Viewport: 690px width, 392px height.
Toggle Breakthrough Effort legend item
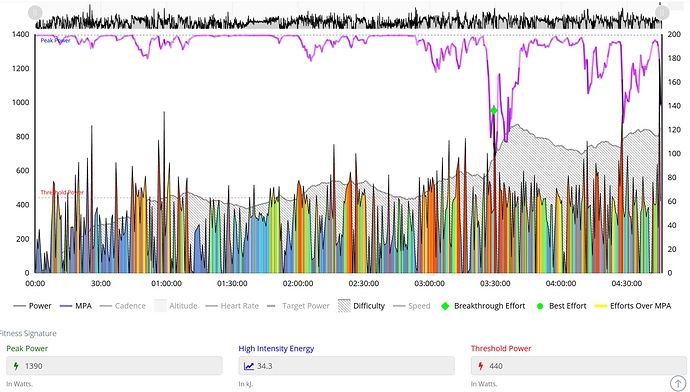click(483, 306)
